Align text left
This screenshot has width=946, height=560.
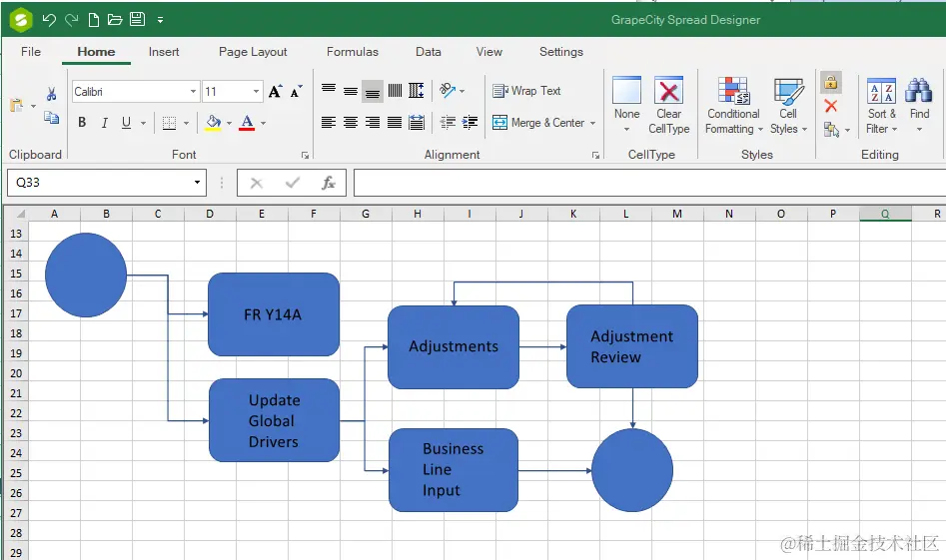329,123
